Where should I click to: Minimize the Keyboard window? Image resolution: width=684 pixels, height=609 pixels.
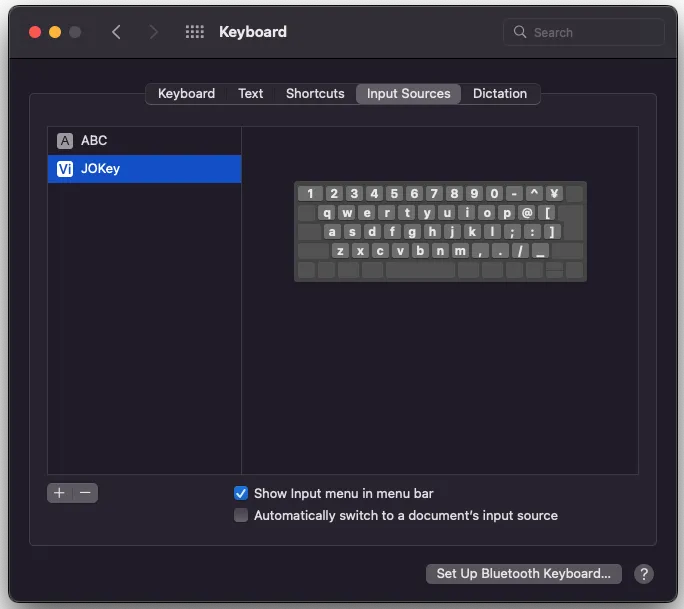pyautogui.click(x=55, y=32)
